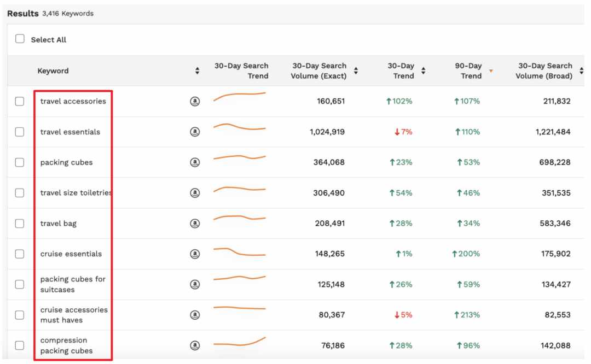Click Amazon icon for compression packing cubes
591x364 pixels.
[195, 345]
